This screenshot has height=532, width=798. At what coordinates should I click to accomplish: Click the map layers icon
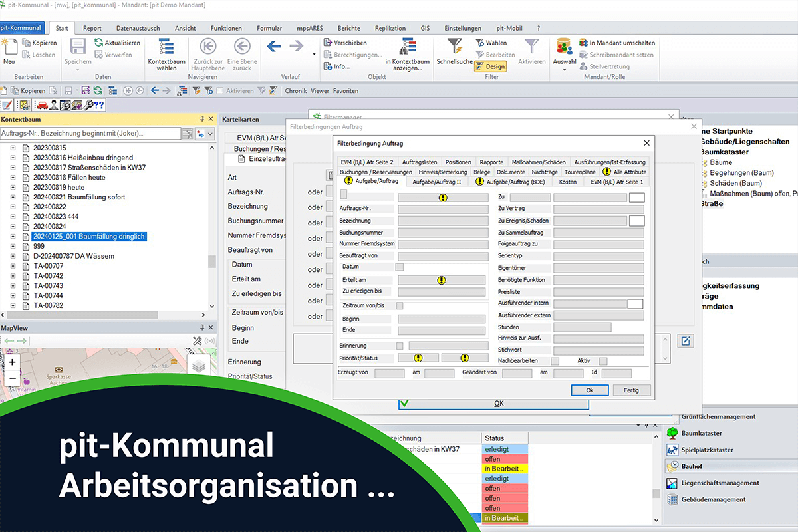tap(199, 366)
